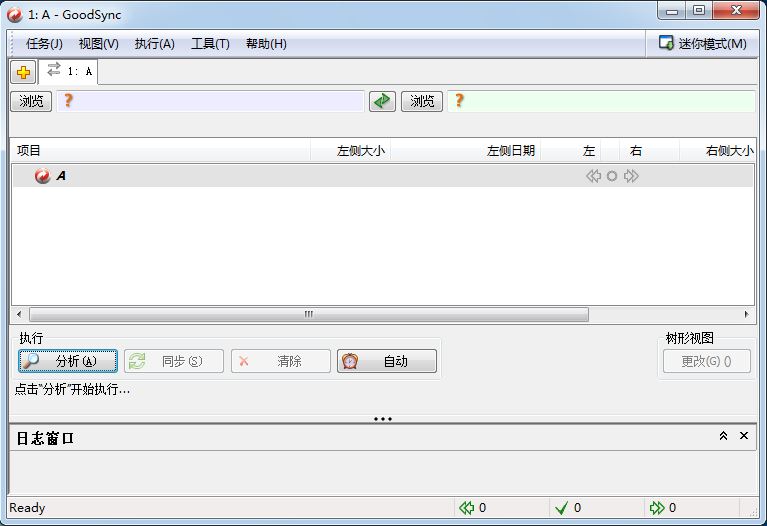The image size is (767, 526).
Task: Click the 右侧大小 column header
Action: pos(718,150)
